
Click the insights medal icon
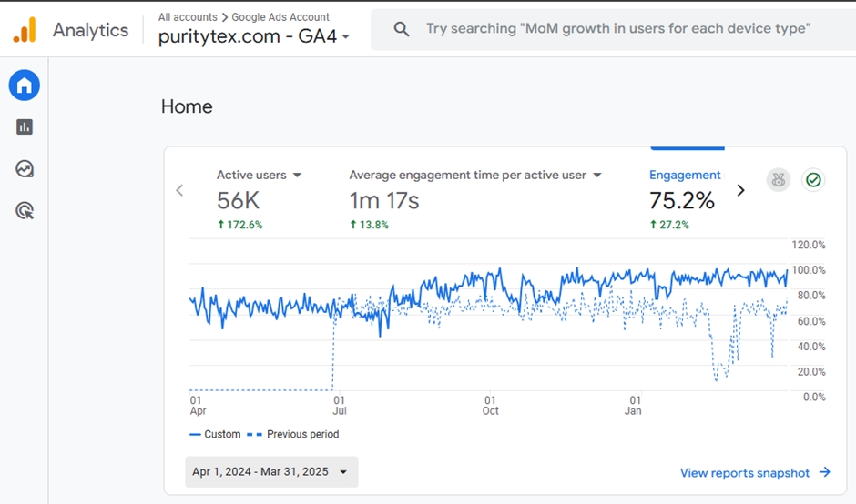[x=778, y=180]
